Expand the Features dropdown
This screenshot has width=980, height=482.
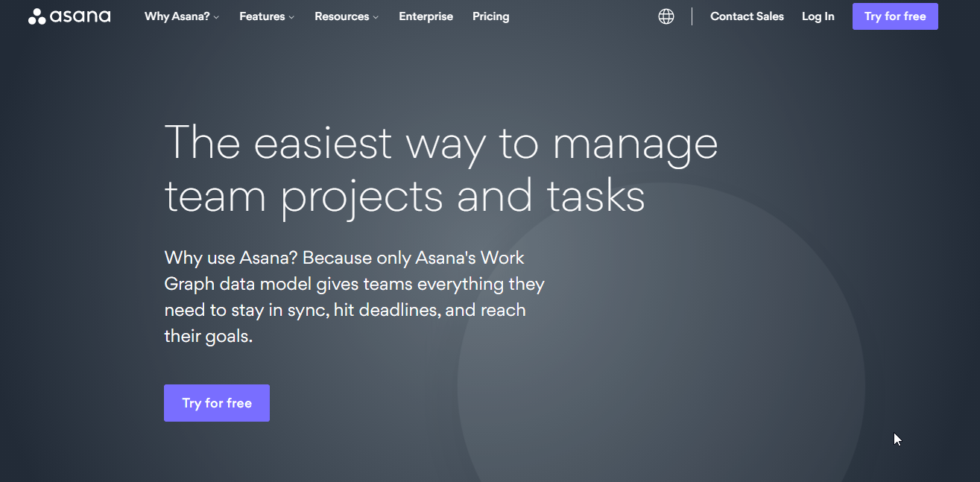[x=267, y=16]
